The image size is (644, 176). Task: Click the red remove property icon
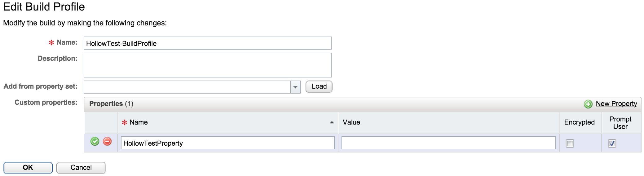click(x=107, y=142)
